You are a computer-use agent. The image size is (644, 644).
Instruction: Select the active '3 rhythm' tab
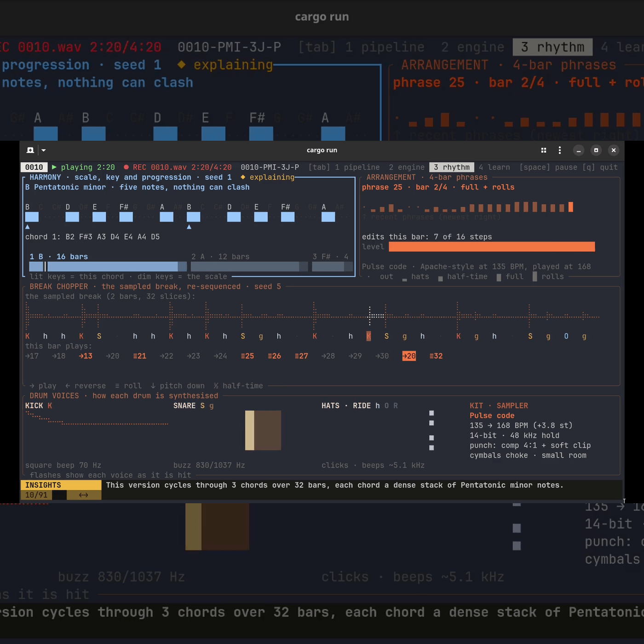tap(452, 167)
